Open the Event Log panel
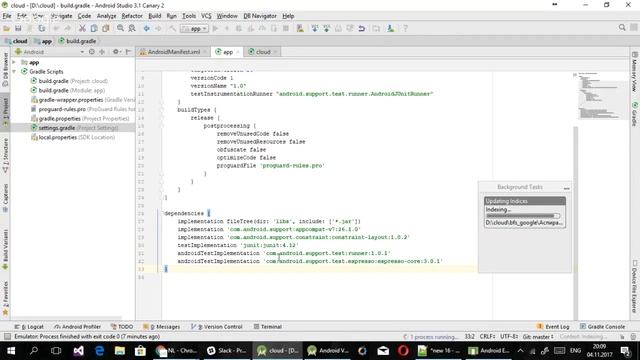Image resolution: width=640 pixels, height=360 pixels. 553,327
